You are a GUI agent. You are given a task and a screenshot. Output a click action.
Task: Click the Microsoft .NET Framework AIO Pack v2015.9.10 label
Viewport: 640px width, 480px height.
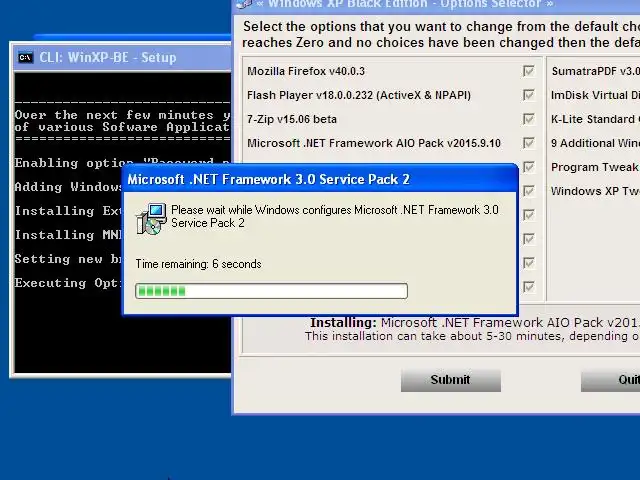coord(374,143)
